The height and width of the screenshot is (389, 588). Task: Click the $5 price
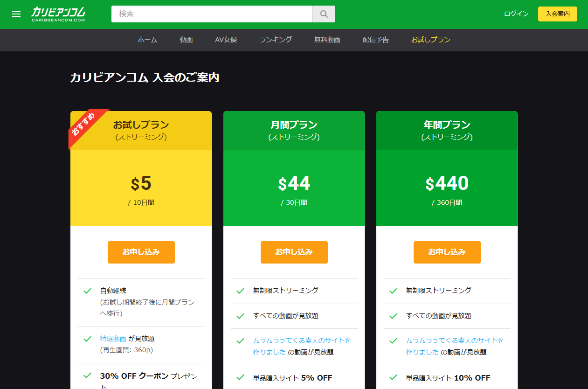141,184
